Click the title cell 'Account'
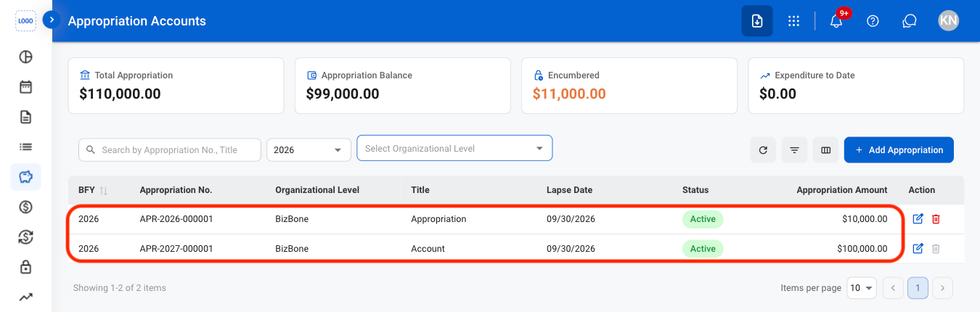 428,248
